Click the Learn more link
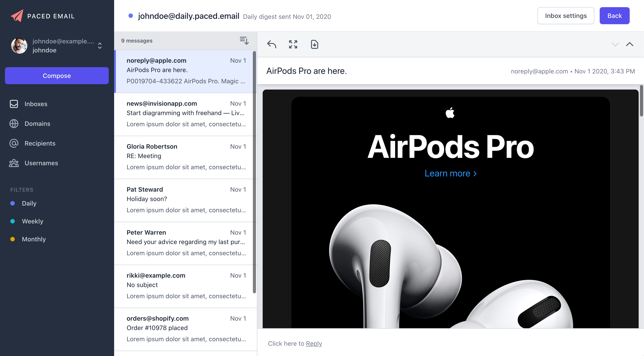644x356 pixels. pyautogui.click(x=450, y=173)
